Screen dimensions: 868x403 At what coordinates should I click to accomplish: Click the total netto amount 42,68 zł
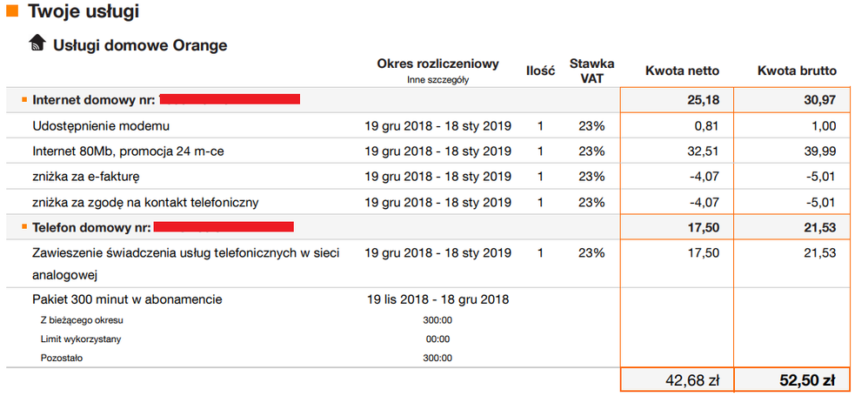[x=691, y=379]
